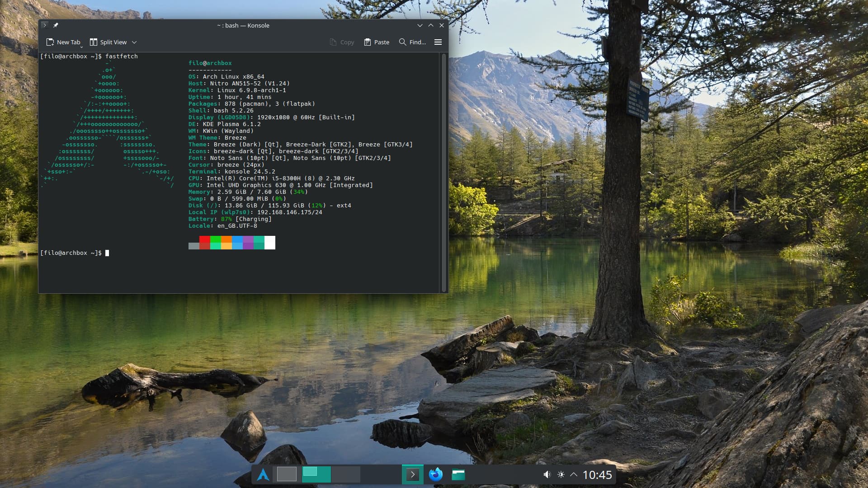Minimize the Konsole window
868x488 pixels.
point(420,25)
